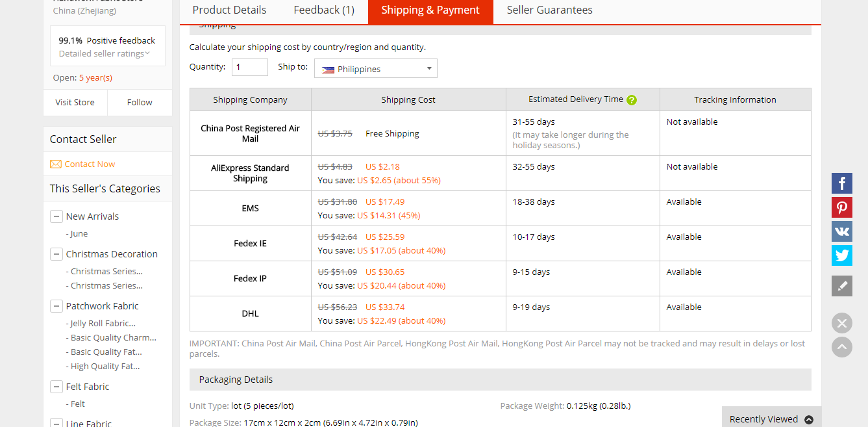Expand the Recently Viewed panel
This screenshot has width=868, height=427.
click(x=771, y=419)
